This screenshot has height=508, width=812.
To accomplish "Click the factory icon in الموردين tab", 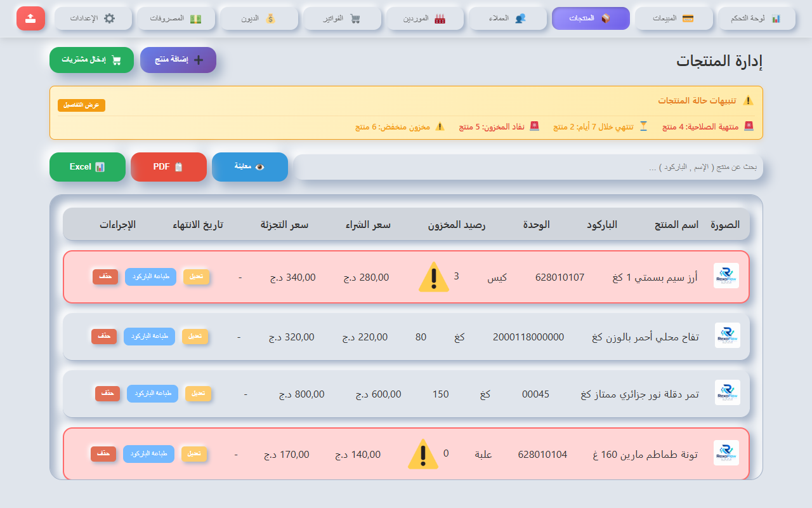I will (x=440, y=18).
